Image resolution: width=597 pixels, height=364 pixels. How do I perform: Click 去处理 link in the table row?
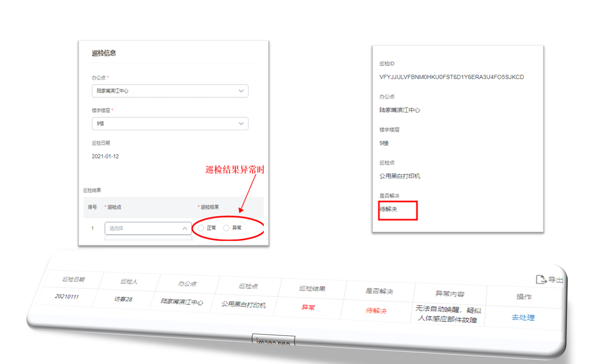click(523, 317)
